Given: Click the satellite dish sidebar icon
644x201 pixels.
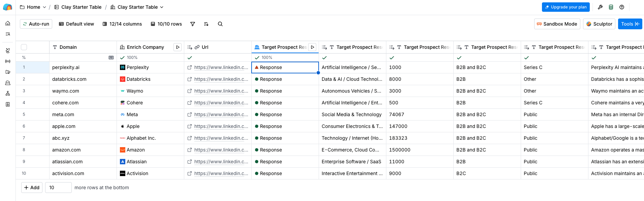Looking at the screenshot, I should (8, 51).
